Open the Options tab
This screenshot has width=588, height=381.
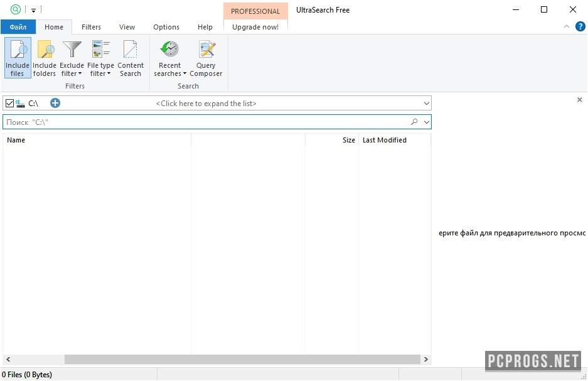point(166,27)
